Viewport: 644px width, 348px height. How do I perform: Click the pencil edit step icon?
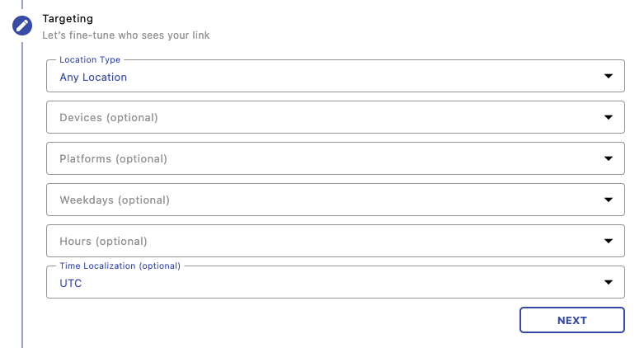[22, 26]
